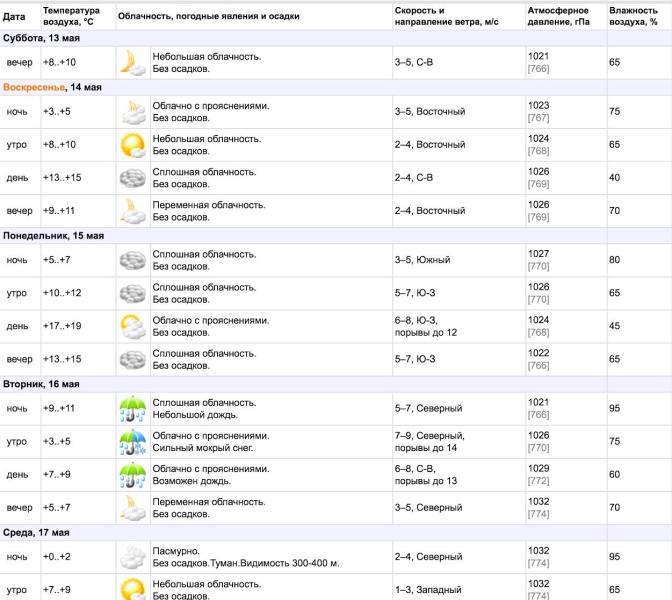Viewport: 672px width, 600px height.
Task: Select the Monday night overcast cloud icon
Action: coord(132,260)
